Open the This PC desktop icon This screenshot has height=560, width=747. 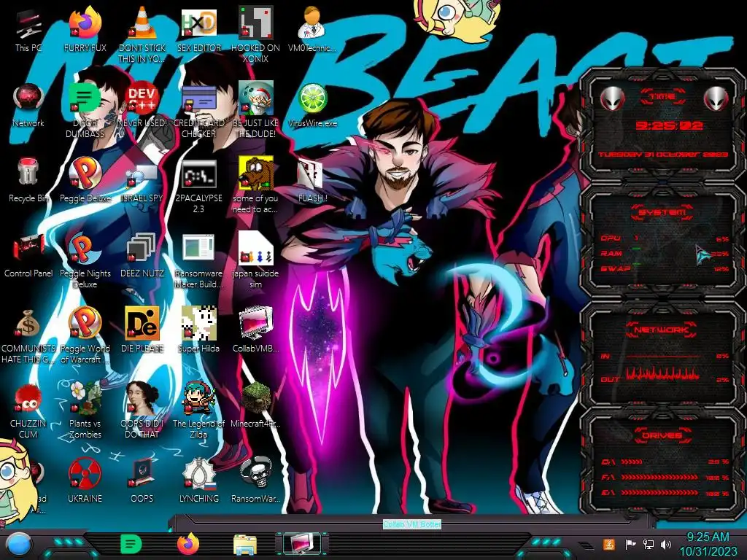[x=28, y=24]
